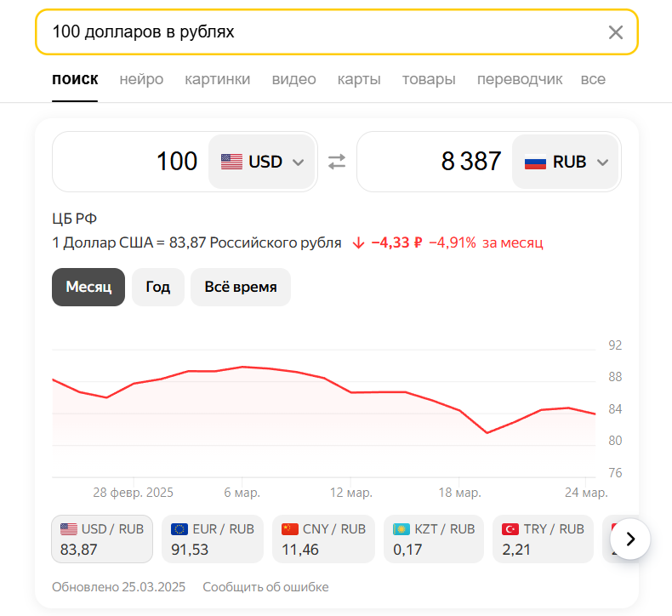Go to the видео tab
This screenshot has height=616, width=672.
(x=293, y=79)
